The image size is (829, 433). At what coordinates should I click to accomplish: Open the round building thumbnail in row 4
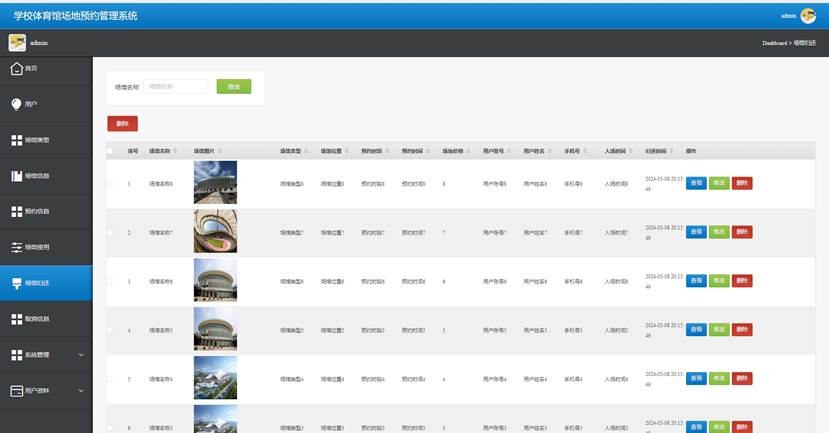[x=215, y=329]
